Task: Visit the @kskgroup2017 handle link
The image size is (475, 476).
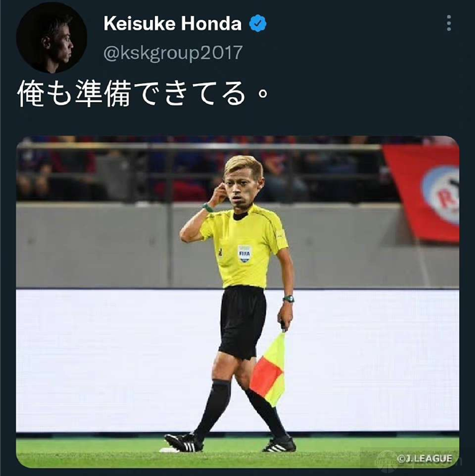Action: 173,52
